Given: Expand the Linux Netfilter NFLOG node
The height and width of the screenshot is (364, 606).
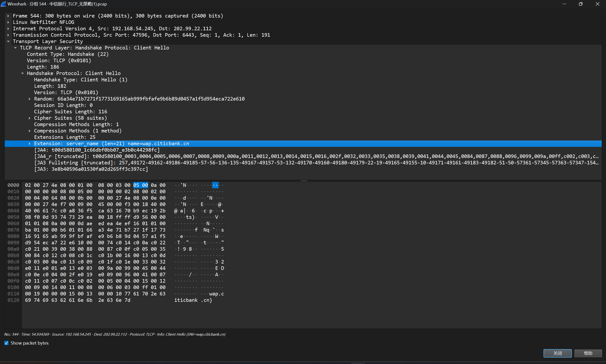Looking at the screenshot, I should (8, 22).
